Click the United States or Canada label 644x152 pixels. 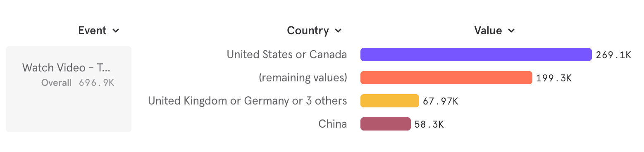(x=287, y=55)
